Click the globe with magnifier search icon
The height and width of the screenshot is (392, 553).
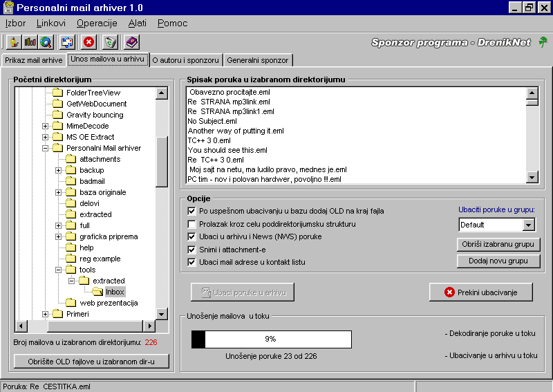click(x=46, y=42)
